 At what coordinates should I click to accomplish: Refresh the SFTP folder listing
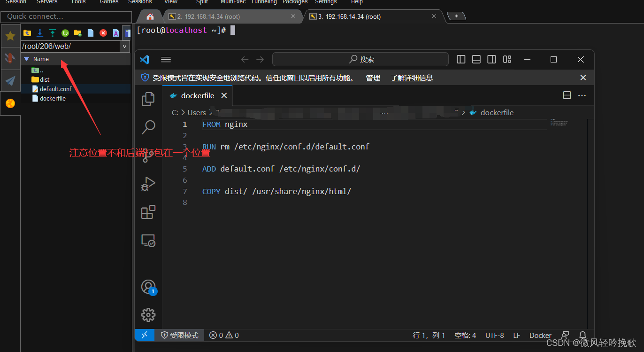click(65, 33)
